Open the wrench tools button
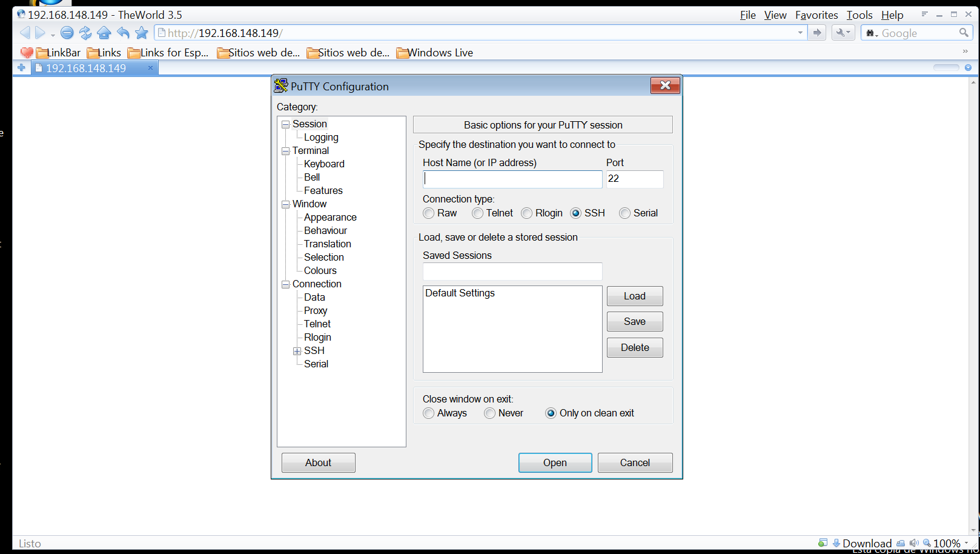The width and height of the screenshot is (980, 554). coord(843,33)
